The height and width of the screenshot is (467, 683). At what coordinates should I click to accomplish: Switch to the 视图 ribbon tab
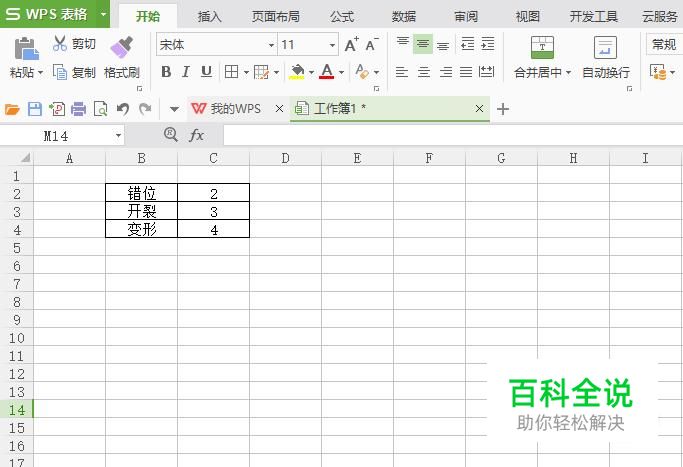point(528,17)
